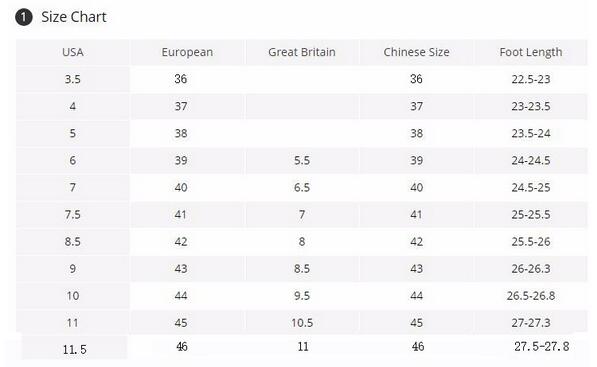The width and height of the screenshot is (597, 367).
Task: Click the European column header
Action: click(x=187, y=52)
